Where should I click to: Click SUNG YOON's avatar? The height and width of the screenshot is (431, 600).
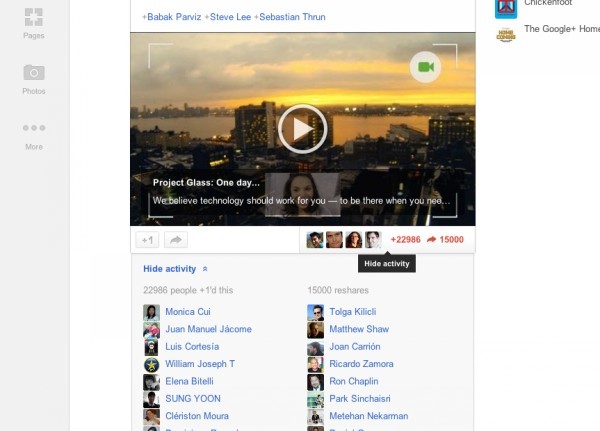[152, 399]
